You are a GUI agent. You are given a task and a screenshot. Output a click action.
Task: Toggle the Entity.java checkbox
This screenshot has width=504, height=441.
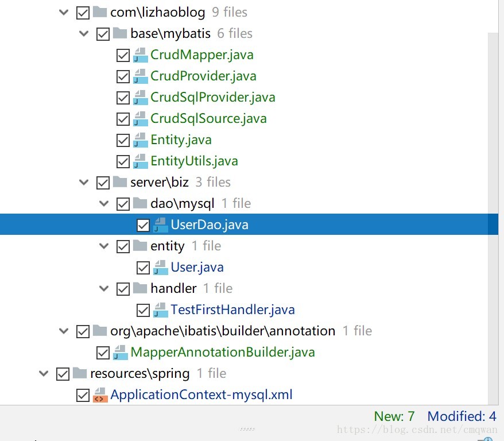[123, 141]
